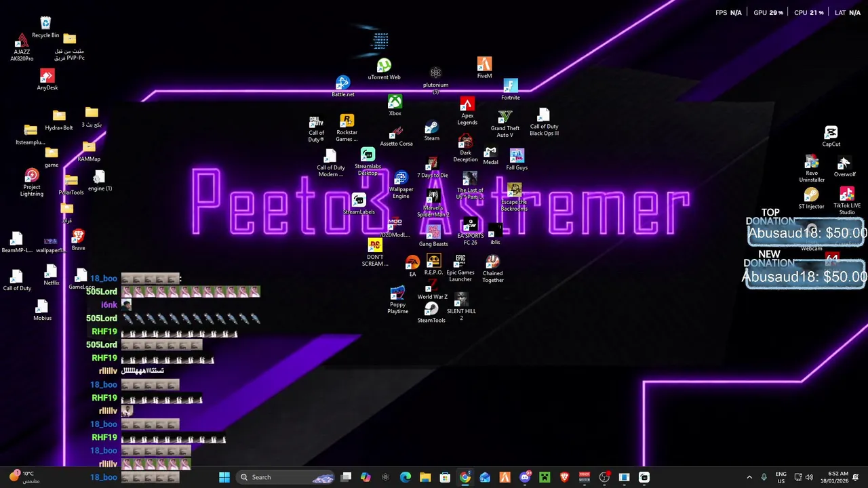The image size is (868, 488).
Task: Launch Battle.net shortcut
Action: [343, 87]
